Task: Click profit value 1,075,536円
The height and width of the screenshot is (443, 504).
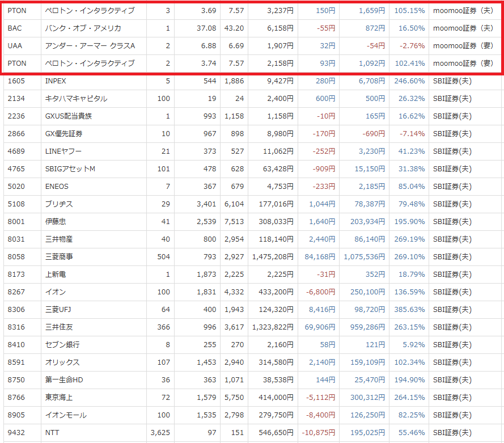Action: pyautogui.click(x=364, y=257)
